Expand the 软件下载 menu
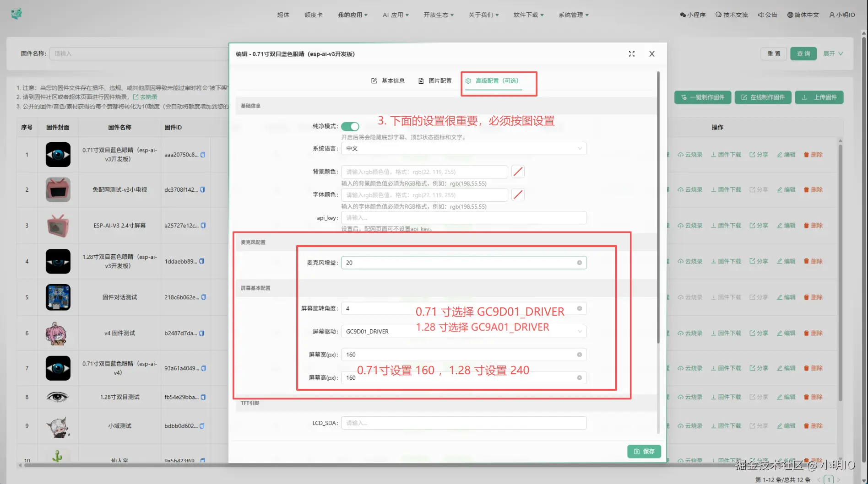 coord(529,15)
